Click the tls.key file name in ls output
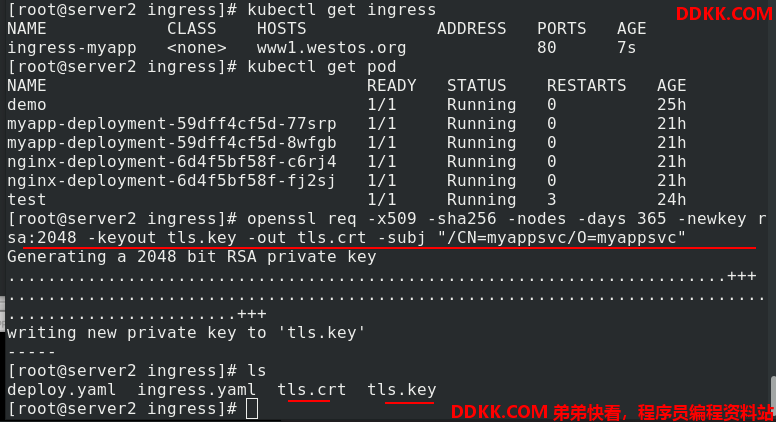Viewport: 776px width, 422px height. (401, 390)
